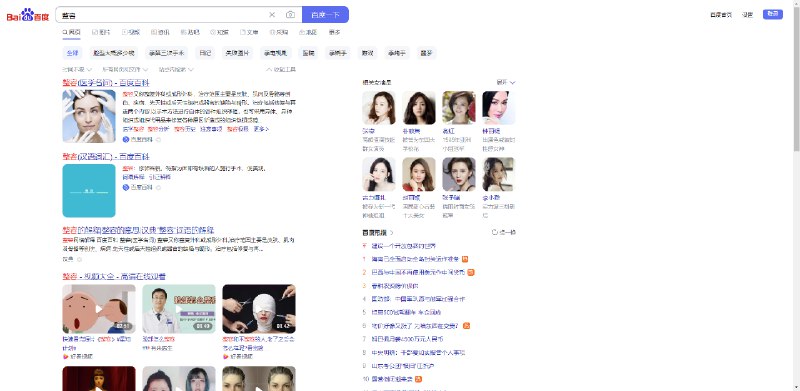Click the picture icon beside 图片
The height and width of the screenshot is (391, 800).
[94, 32]
